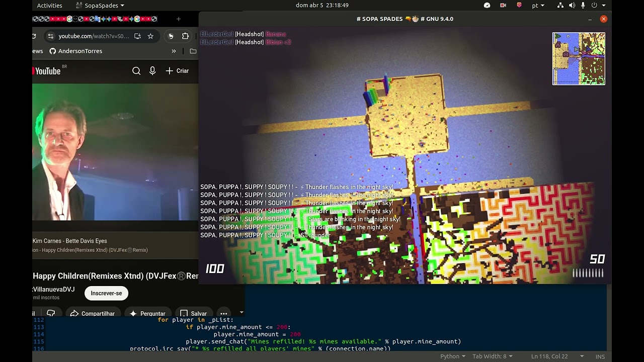Expand the pt keyboard layout selector

(x=538, y=6)
